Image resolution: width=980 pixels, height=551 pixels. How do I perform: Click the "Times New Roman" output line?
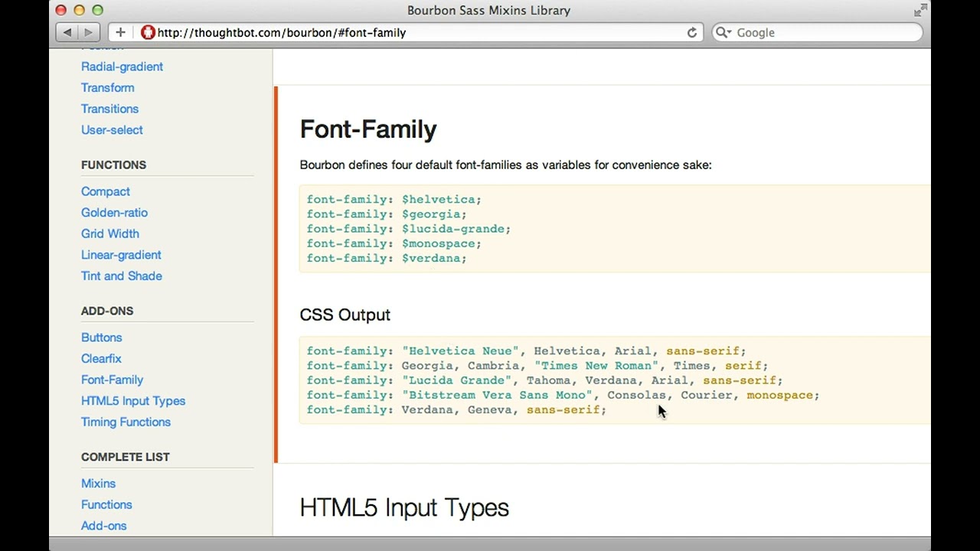click(x=537, y=366)
